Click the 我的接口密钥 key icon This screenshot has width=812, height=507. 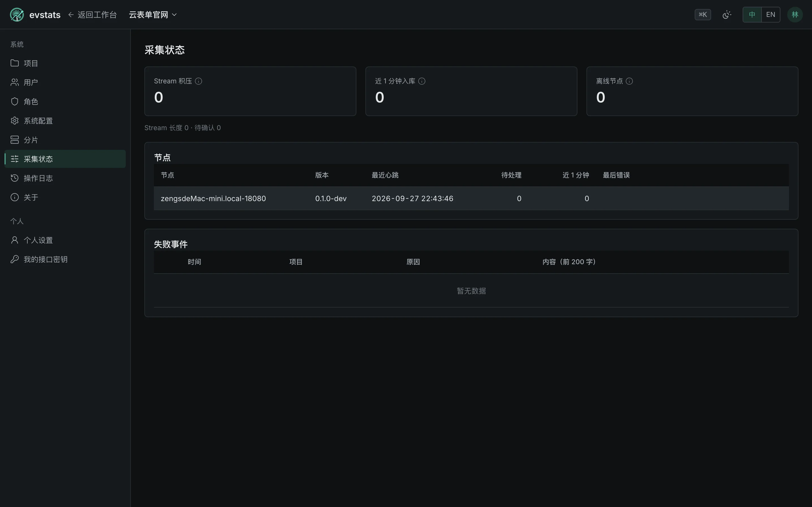coord(14,259)
